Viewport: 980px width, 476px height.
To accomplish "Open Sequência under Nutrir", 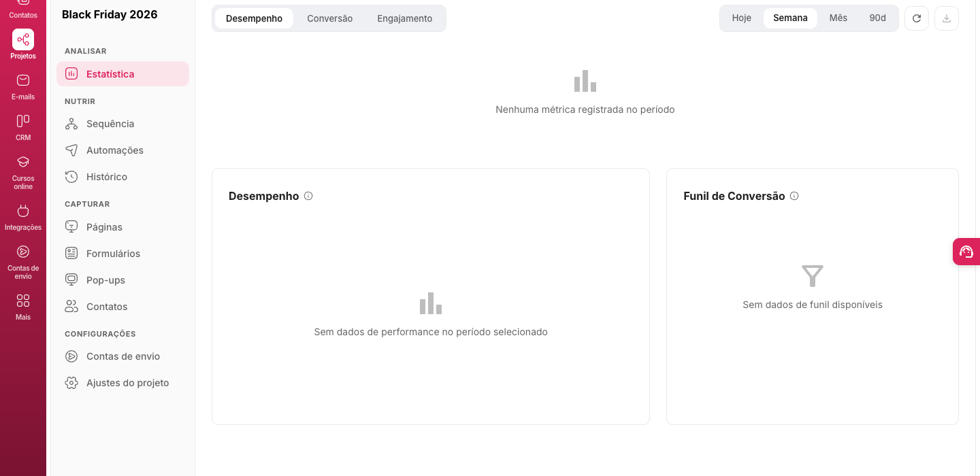I will pos(122,124).
